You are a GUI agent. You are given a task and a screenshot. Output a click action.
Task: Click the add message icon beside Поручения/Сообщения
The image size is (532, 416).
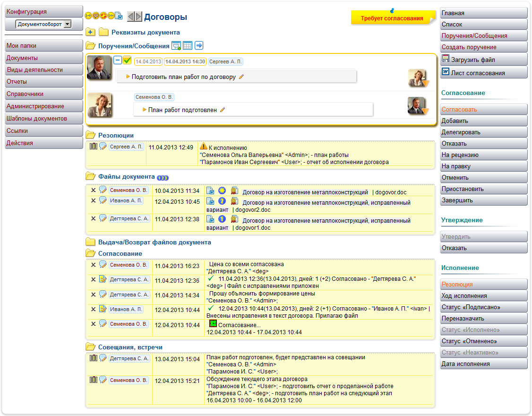[176, 46]
